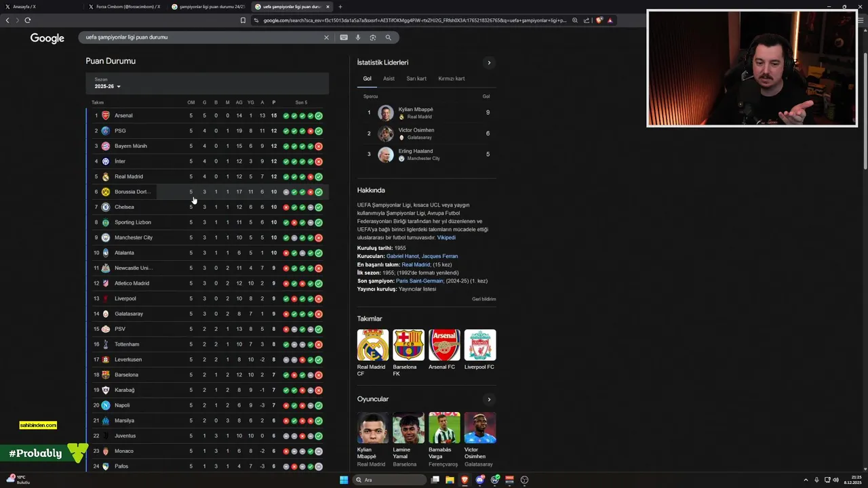The image size is (868, 488).
Task: Search by image with the lens icon
Action: coord(373,37)
